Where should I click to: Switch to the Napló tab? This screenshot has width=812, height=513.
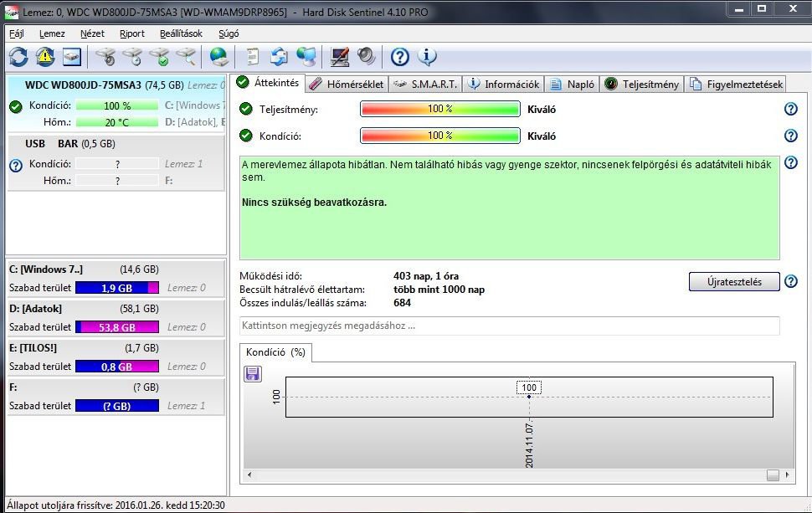pos(572,85)
